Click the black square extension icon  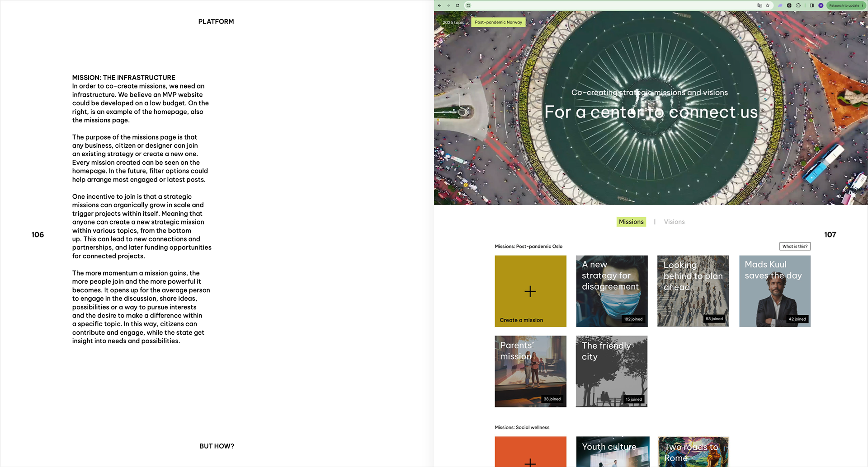tap(789, 5)
